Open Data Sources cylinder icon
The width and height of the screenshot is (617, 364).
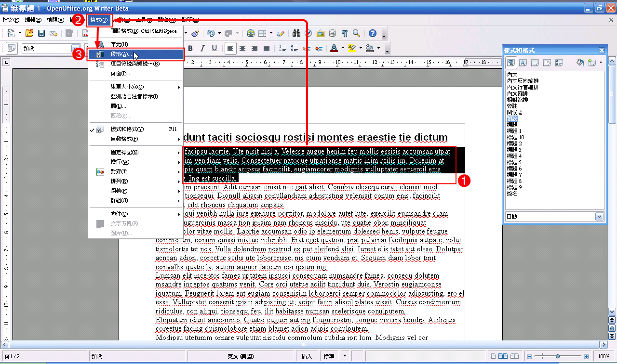click(333, 33)
